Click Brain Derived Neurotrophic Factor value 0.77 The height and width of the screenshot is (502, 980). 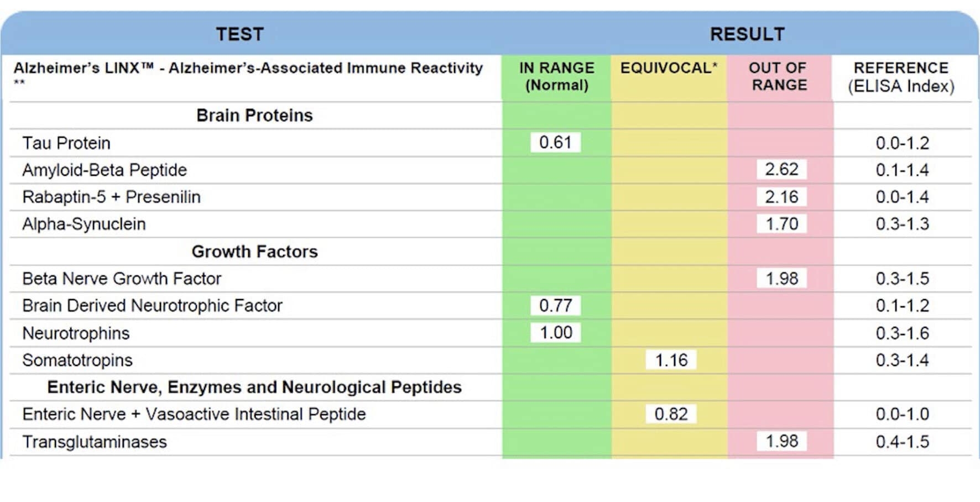coord(555,306)
